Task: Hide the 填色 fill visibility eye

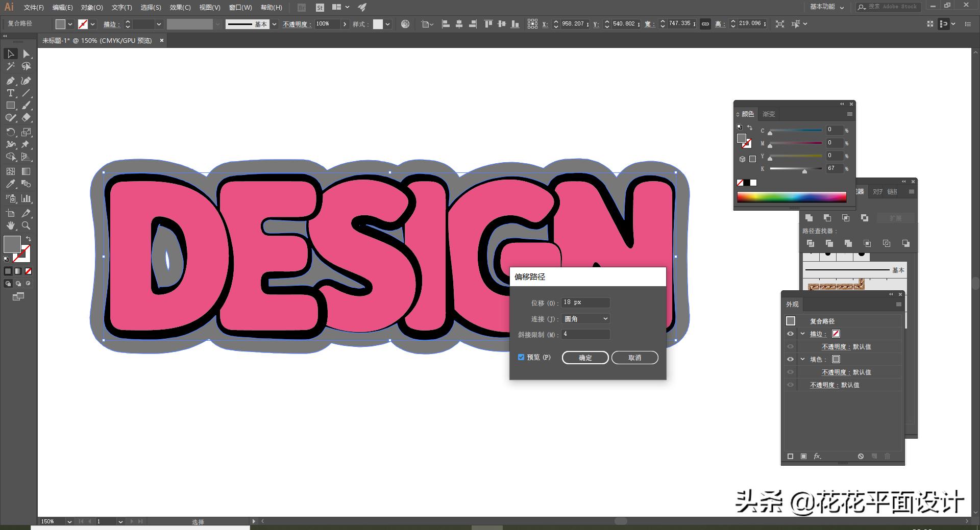Action: (x=791, y=359)
